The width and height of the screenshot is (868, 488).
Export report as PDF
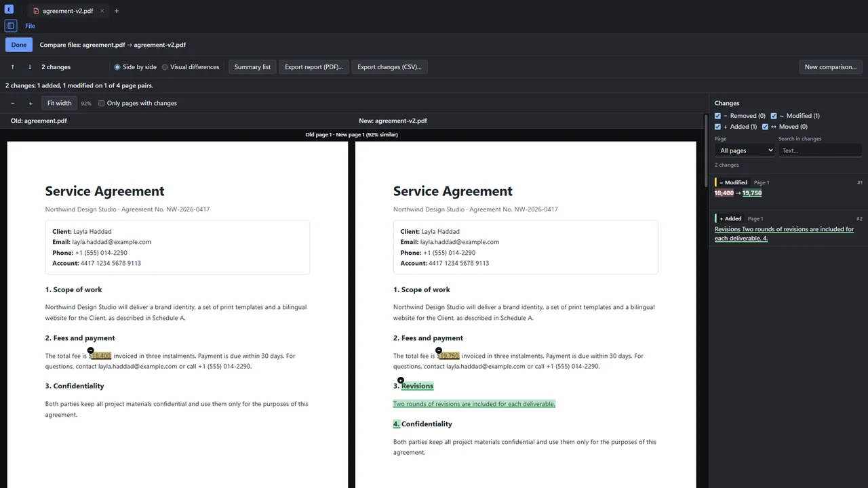314,67
